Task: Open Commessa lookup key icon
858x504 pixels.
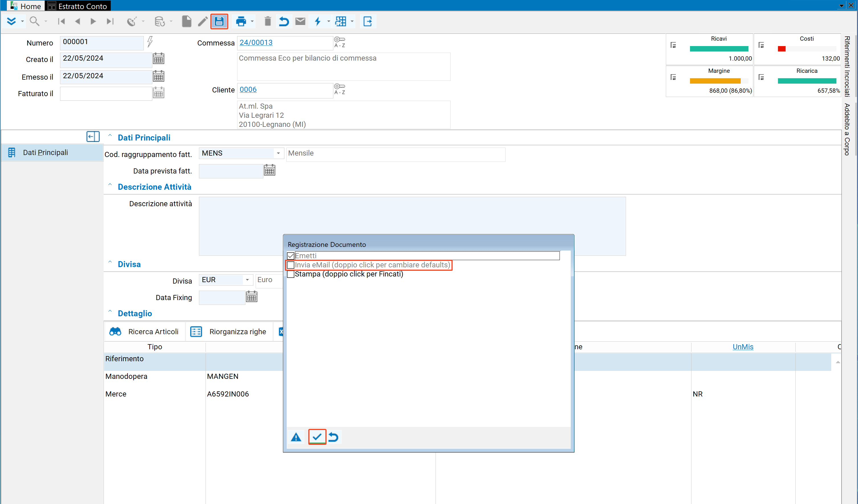Action: (x=339, y=42)
